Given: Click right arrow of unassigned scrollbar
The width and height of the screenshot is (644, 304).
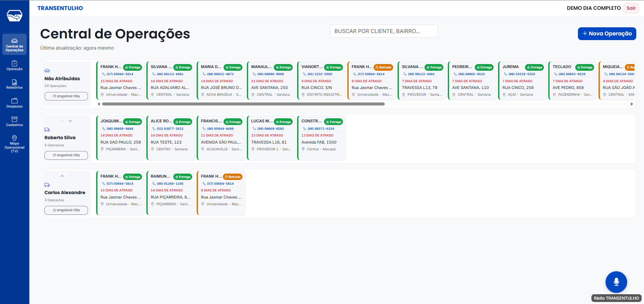Looking at the screenshot, I should [632, 104].
